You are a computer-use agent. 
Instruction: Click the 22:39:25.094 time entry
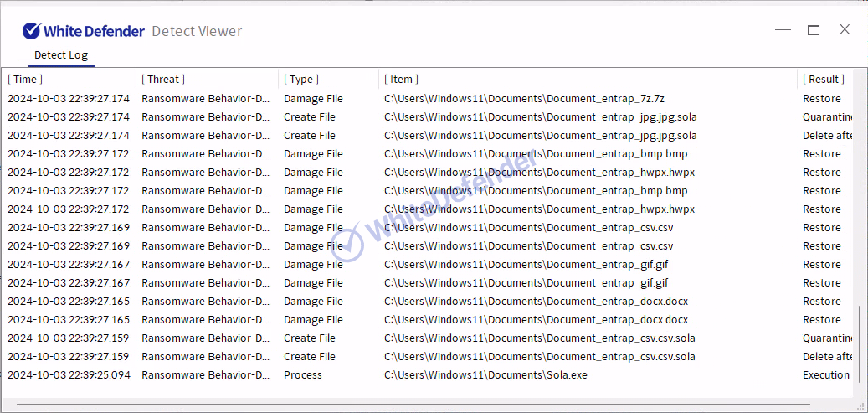click(x=69, y=374)
